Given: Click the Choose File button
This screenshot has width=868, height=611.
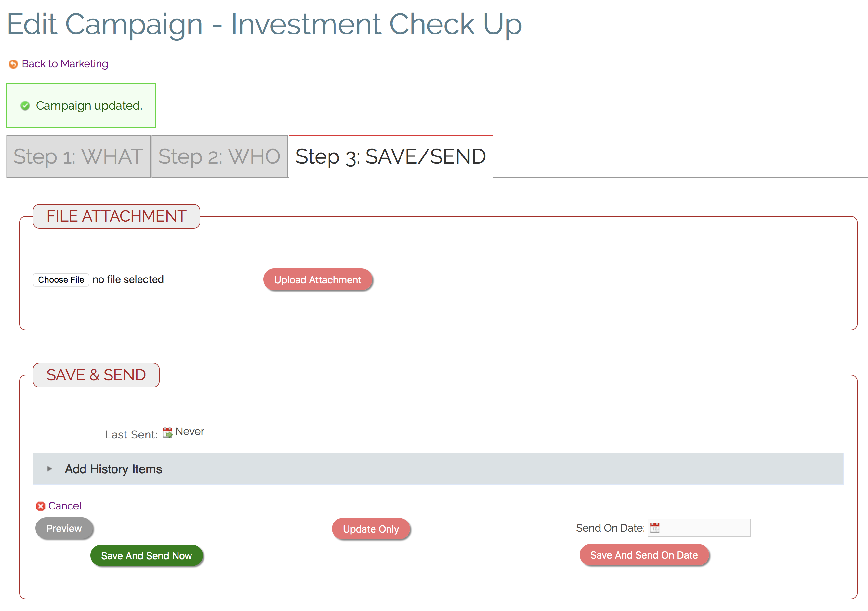Looking at the screenshot, I should pyautogui.click(x=61, y=279).
